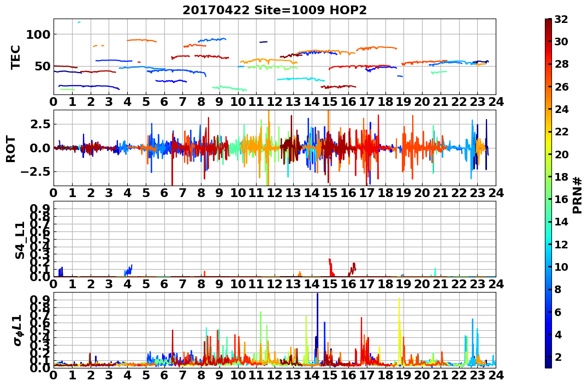This screenshot has width=588, height=387.
Task: Click the colorbar tick value 20
Action: pos(561,154)
